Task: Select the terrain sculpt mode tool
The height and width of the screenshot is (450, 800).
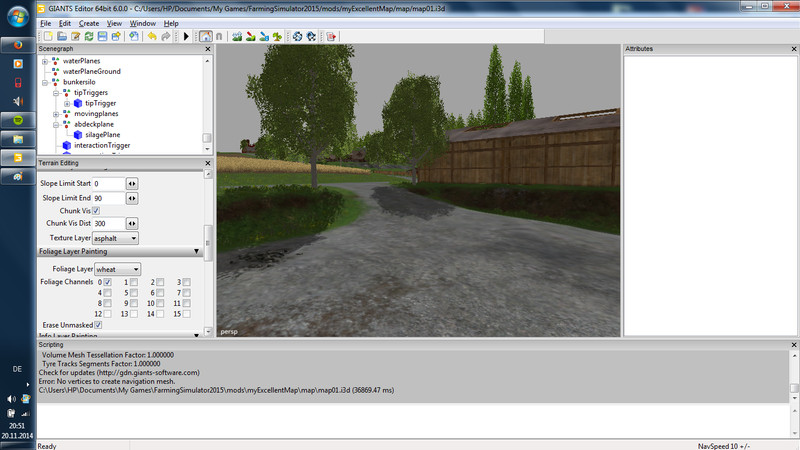Action: (x=237, y=36)
